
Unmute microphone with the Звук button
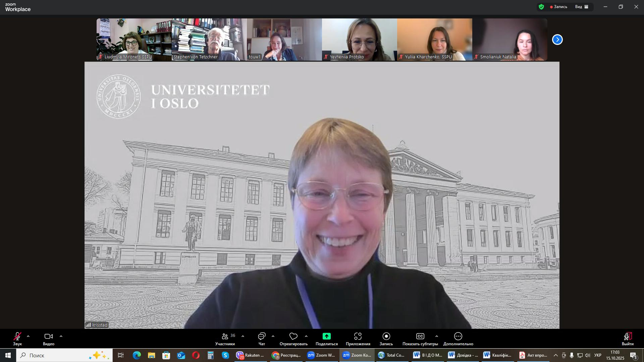(x=17, y=337)
